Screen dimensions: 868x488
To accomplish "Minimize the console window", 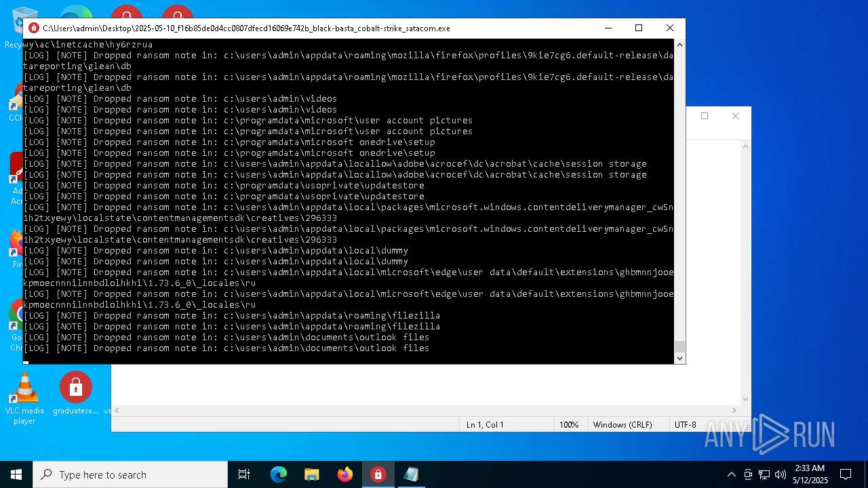I will (x=608, y=28).
